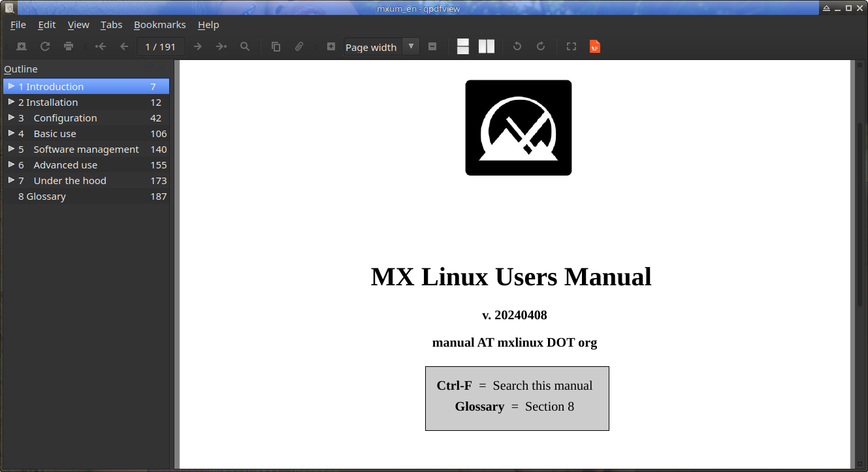Image resolution: width=868 pixels, height=472 pixels.
Task: Open the Edit menu
Action: point(47,25)
